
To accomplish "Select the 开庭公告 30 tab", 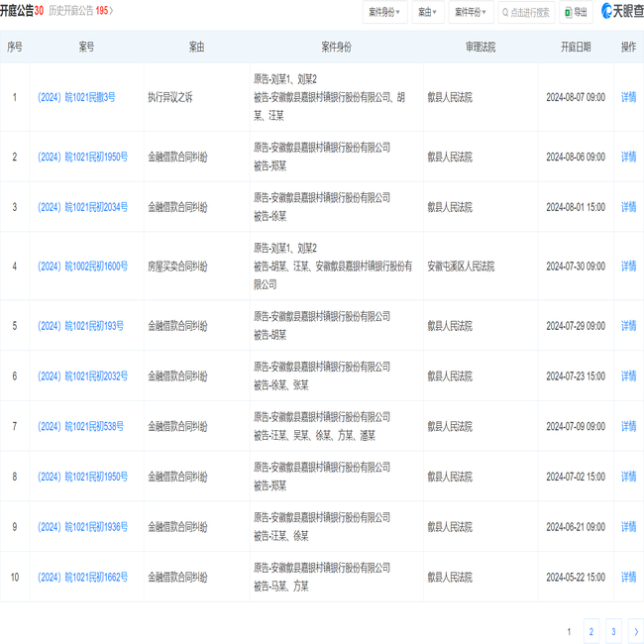I will [22, 11].
